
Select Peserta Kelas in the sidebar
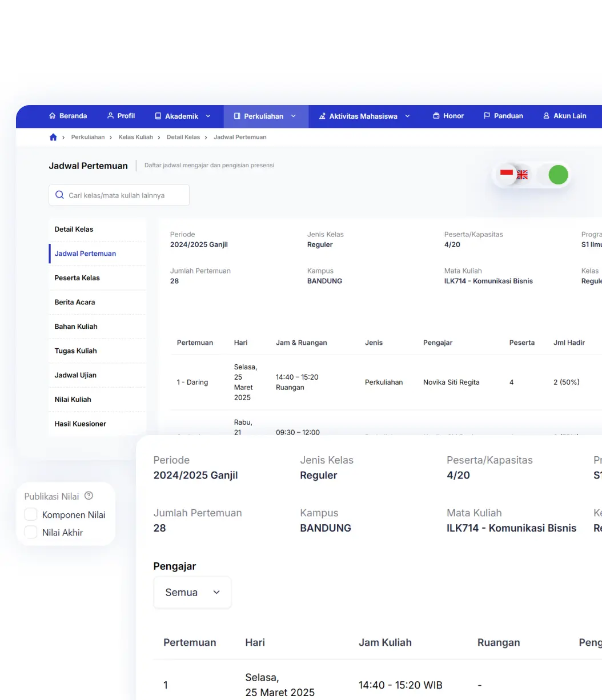coord(77,278)
